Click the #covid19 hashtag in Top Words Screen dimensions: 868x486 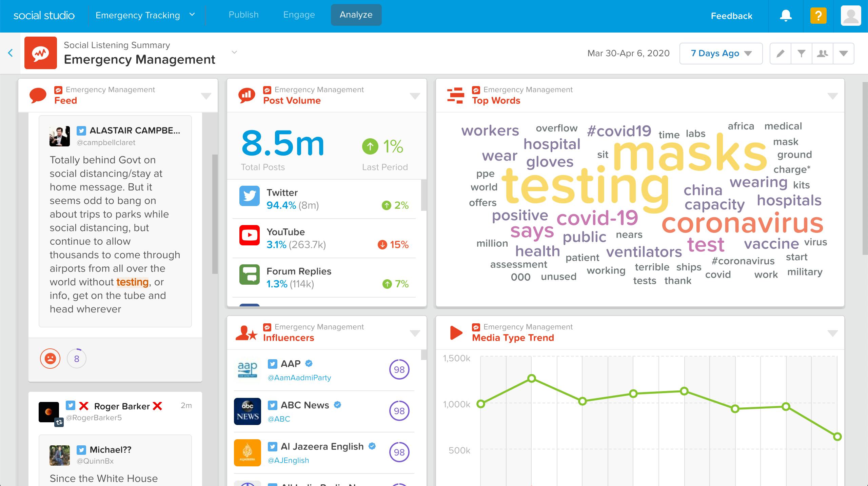pos(619,131)
